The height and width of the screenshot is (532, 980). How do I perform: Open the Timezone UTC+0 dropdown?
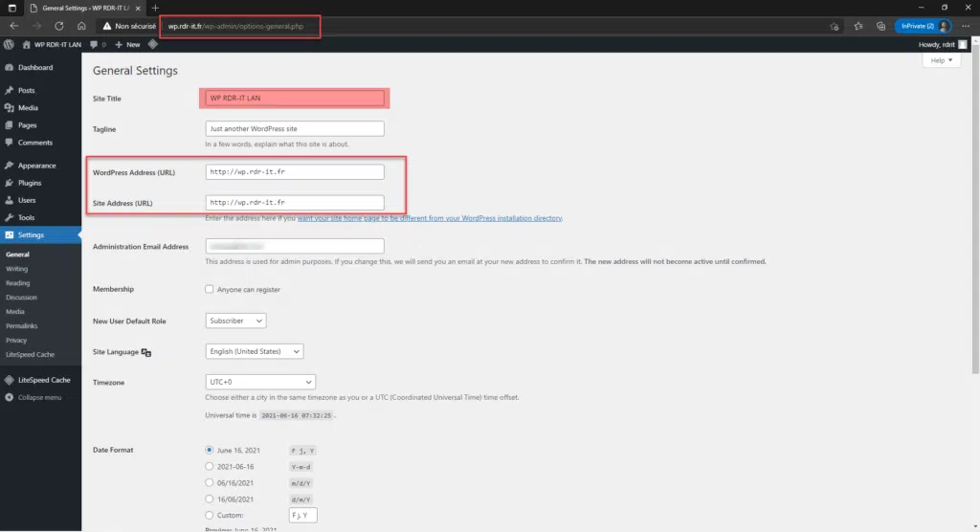coord(260,382)
